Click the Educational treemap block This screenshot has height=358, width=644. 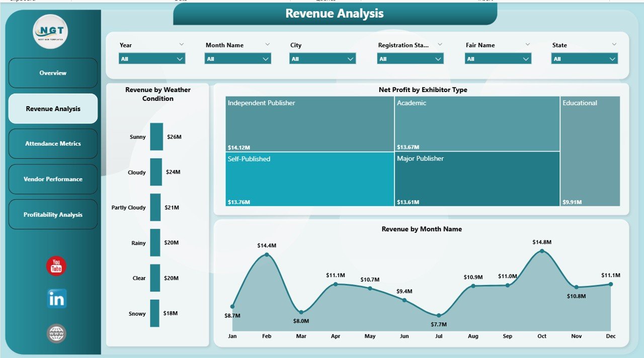pos(590,151)
